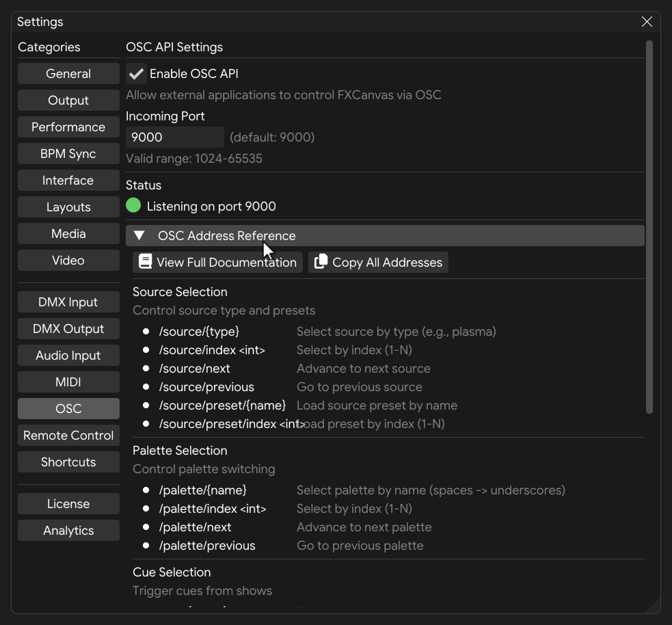Click 'Trigger cues from shows' description
The width and height of the screenshot is (672, 625).
click(202, 591)
